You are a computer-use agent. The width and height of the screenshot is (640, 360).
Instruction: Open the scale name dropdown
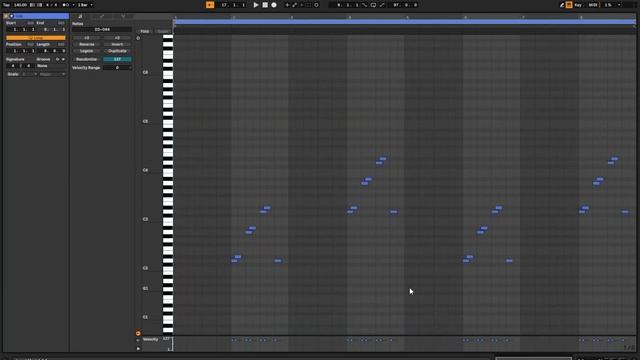coord(52,74)
